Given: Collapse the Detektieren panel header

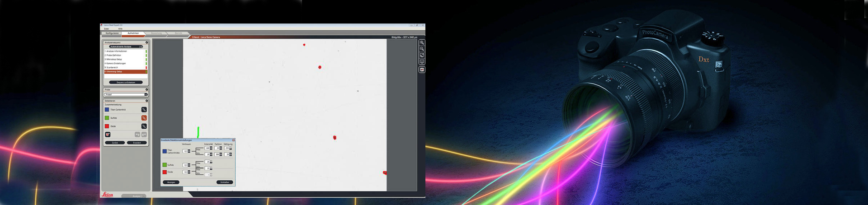Looking at the screenshot, I should pyautogui.click(x=146, y=101).
